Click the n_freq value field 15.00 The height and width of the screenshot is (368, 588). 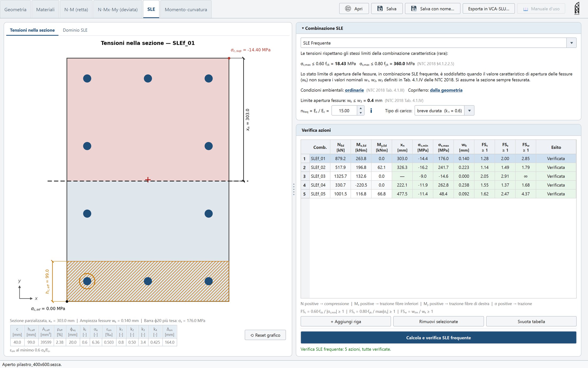pos(344,111)
